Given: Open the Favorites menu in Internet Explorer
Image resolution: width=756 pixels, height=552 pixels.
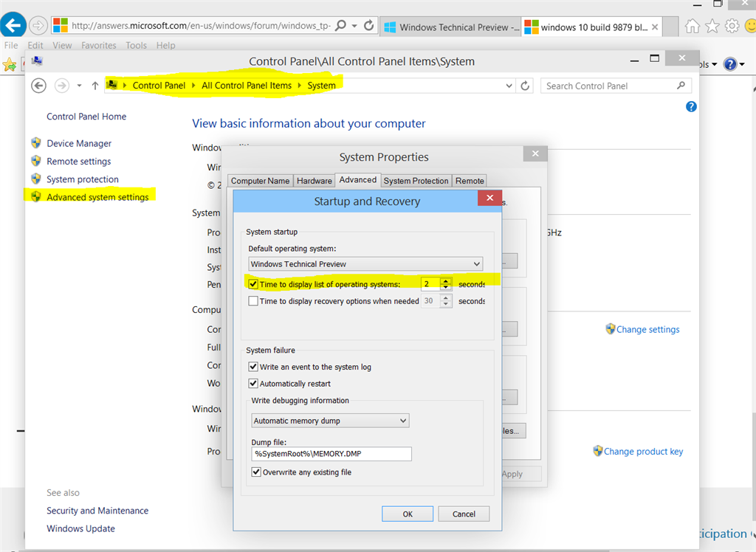Looking at the screenshot, I should pos(98,45).
